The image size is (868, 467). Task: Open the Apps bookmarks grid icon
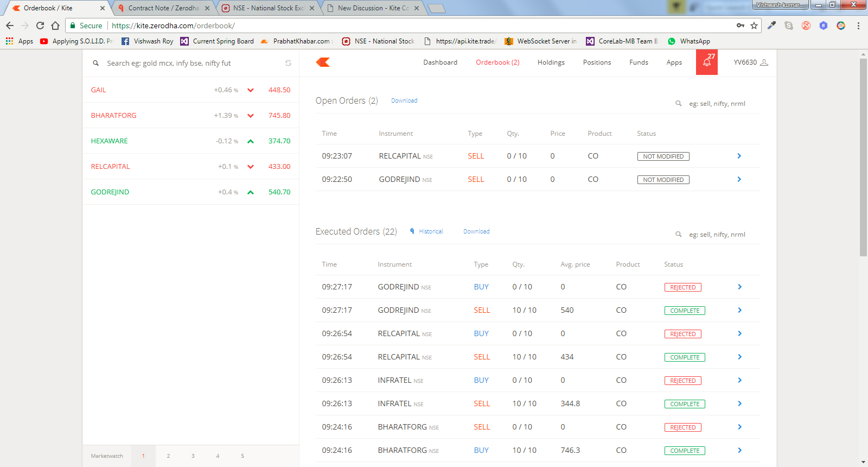point(9,41)
